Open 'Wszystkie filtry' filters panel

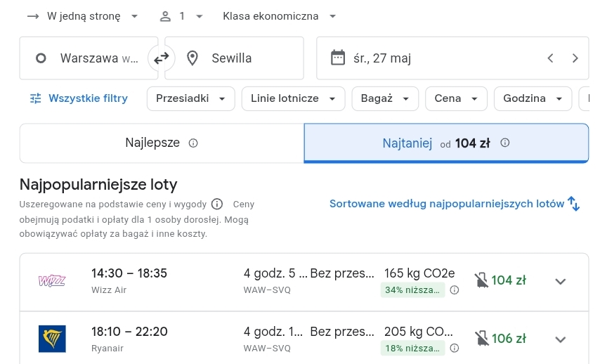(79, 98)
